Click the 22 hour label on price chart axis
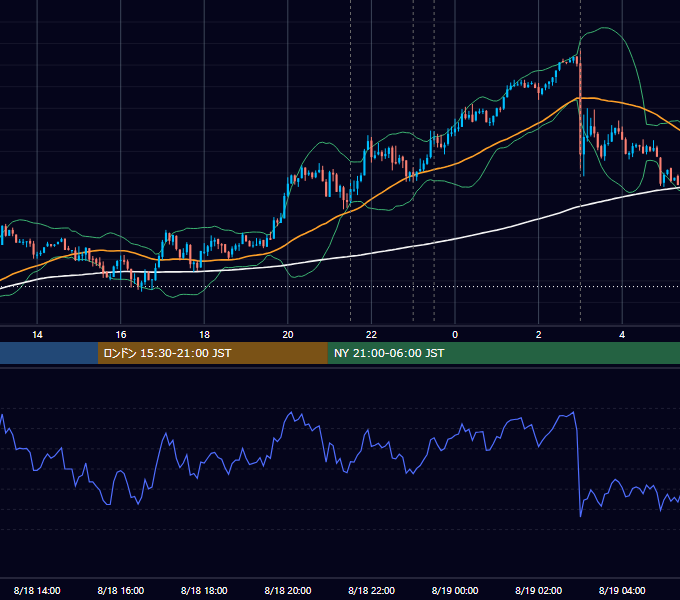This screenshot has height=600, width=680. (x=371, y=335)
